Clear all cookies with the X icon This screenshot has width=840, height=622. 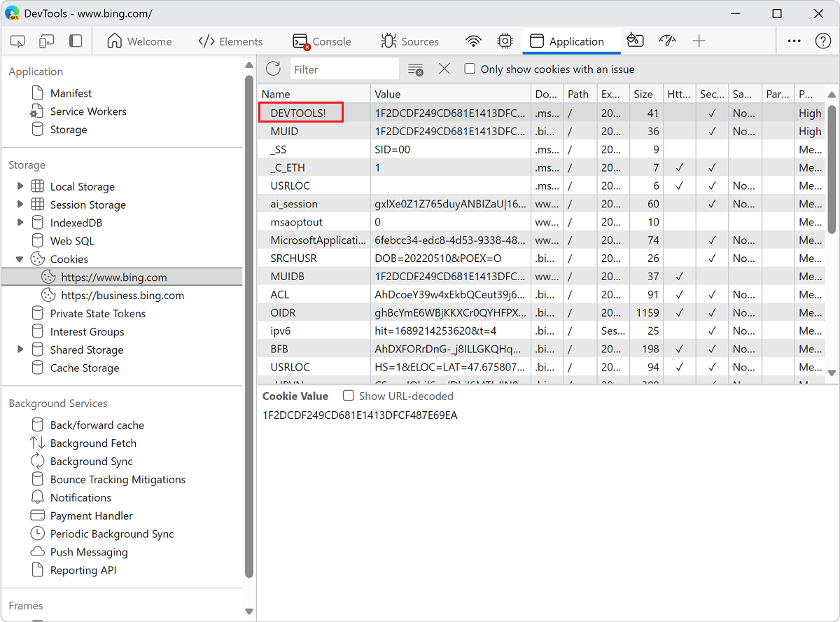[x=444, y=69]
